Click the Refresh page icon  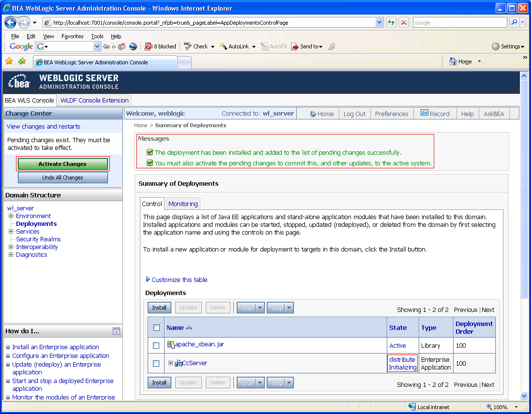tap(391, 22)
